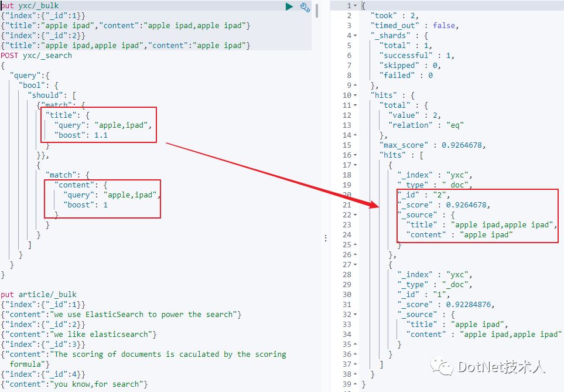Viewport: 564px width, 392px height.
Task: Click "successful" : 1 in the response
Action: click(x=417, y=56)
